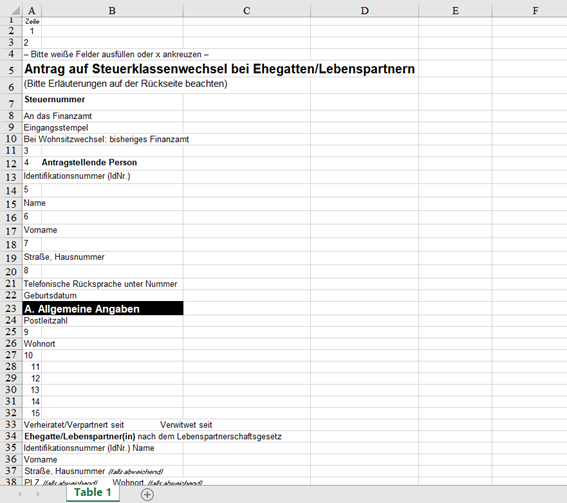Select cell A28 containing 11
Screen dimensions: 567x503
point(32,367)
